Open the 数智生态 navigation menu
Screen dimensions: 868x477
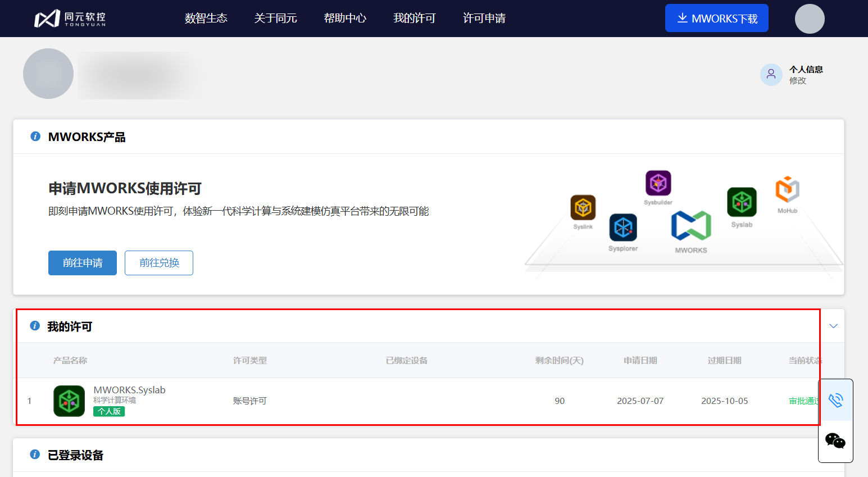pos(206,19)
